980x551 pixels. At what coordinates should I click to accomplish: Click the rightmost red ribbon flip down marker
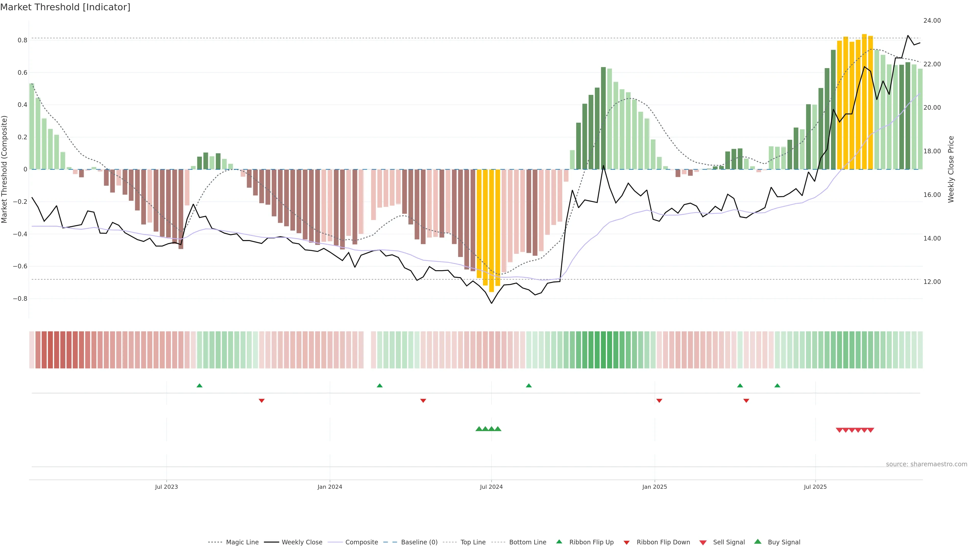pyautogui.click(x=746, y=400)
